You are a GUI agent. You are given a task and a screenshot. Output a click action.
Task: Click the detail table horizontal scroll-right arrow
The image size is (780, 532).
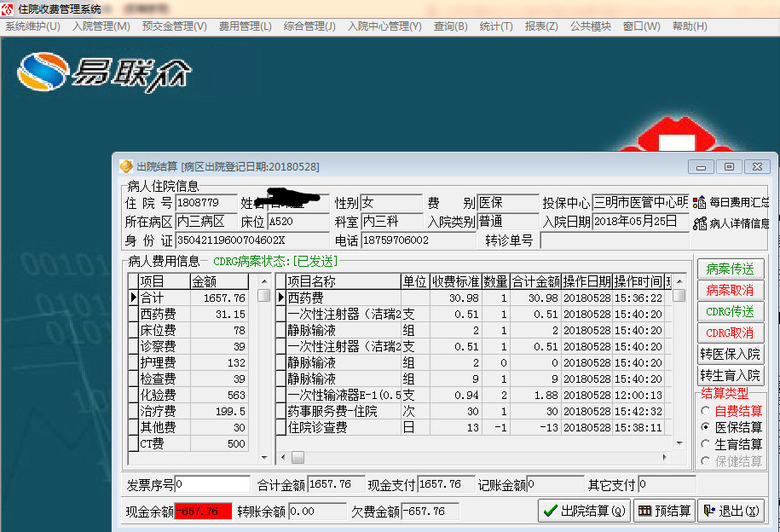[x=665, y=457]
